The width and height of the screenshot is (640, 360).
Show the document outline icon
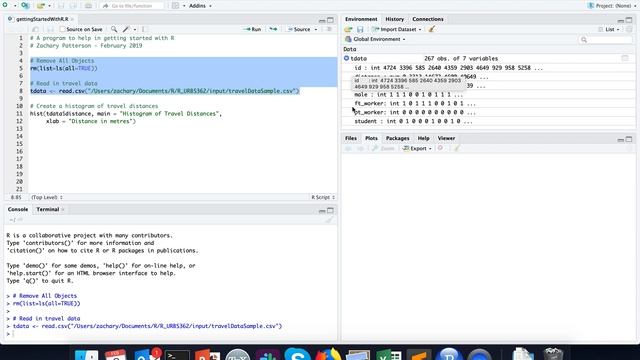[329, 29]
